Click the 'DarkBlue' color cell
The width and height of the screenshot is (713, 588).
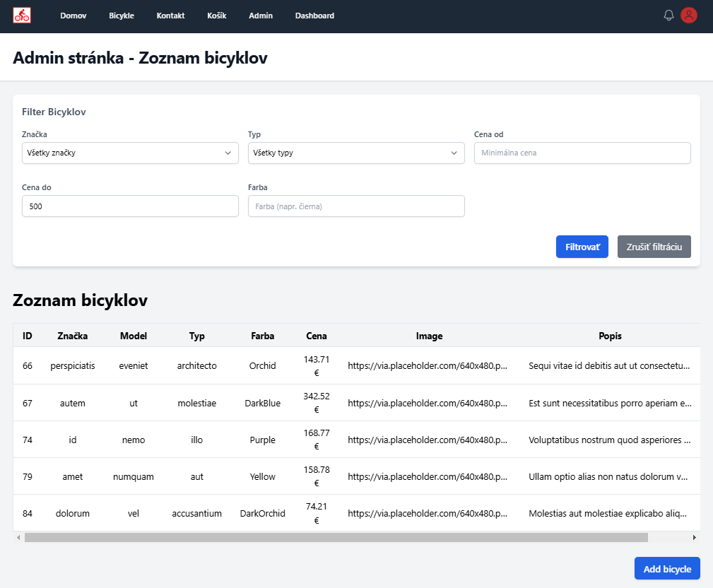(262, 403)
